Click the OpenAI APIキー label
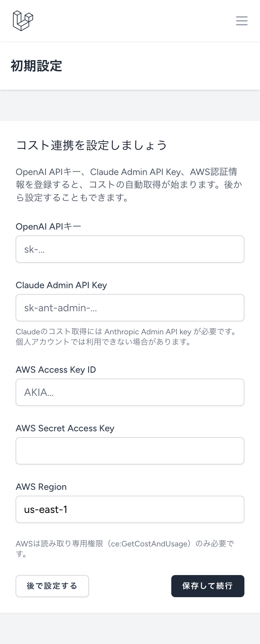This screenshot has width=260, height=644. tap(48, 226)
